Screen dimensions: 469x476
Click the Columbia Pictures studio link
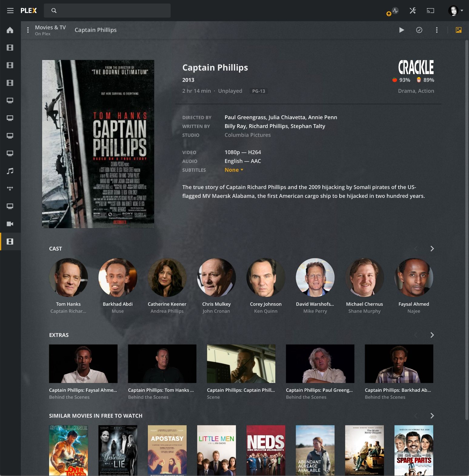pos(248,135)
